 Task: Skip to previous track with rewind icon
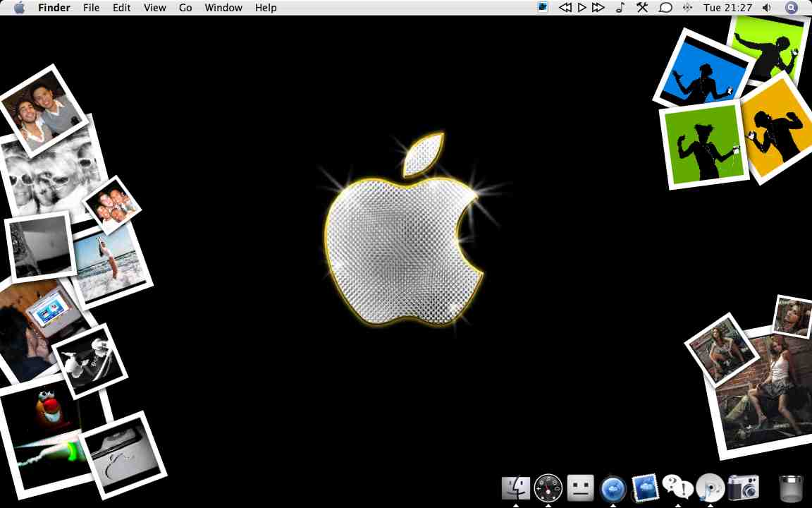click(x=565, y=7)
